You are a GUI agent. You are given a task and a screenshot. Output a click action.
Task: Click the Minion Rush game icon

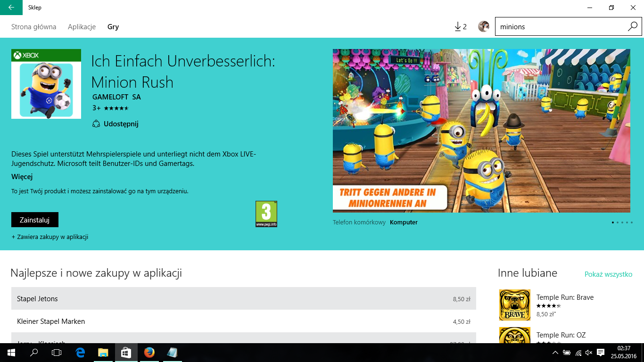[x=46, y=84]
